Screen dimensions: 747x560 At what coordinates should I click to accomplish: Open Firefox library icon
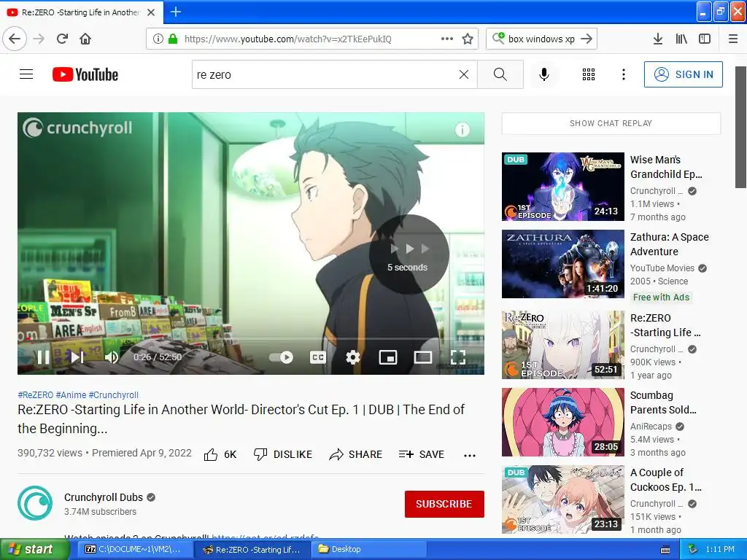point(681,39)
